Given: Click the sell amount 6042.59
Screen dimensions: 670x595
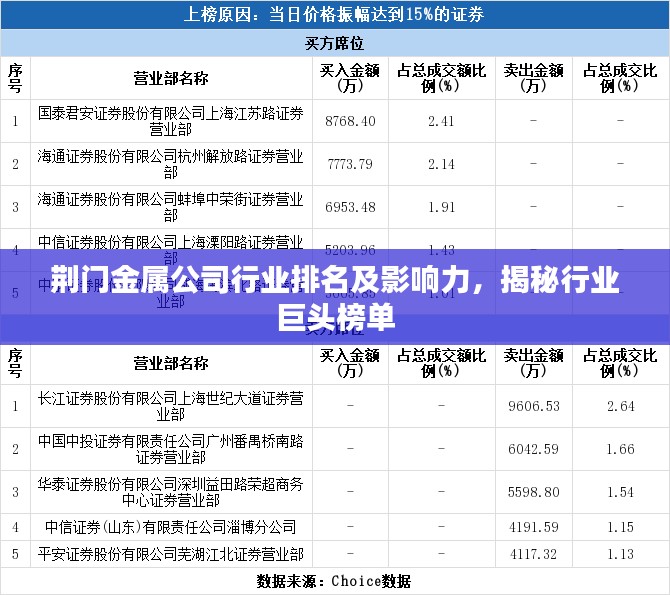Looking at the screenshot, I should pyautogui.click(x=533, y=449).
